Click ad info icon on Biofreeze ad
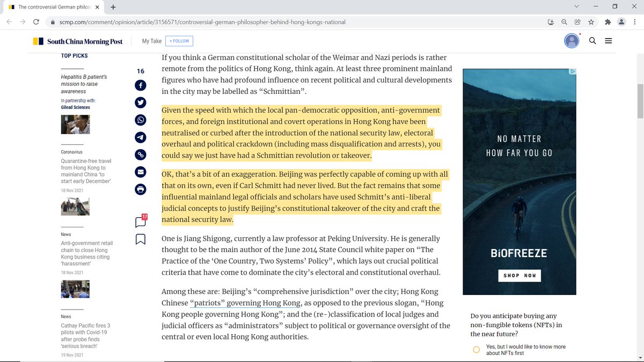644x362 pixels. pos(573,71)
